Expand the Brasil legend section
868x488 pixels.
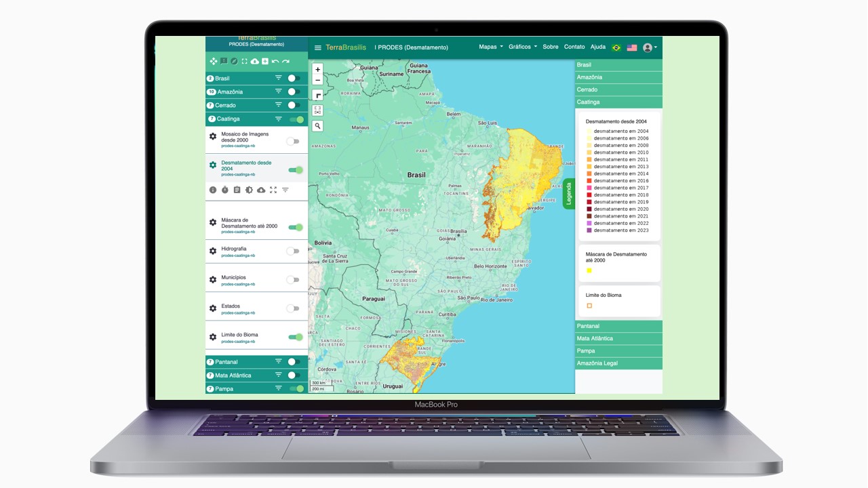pyautogui.click(x=618, y=65)
